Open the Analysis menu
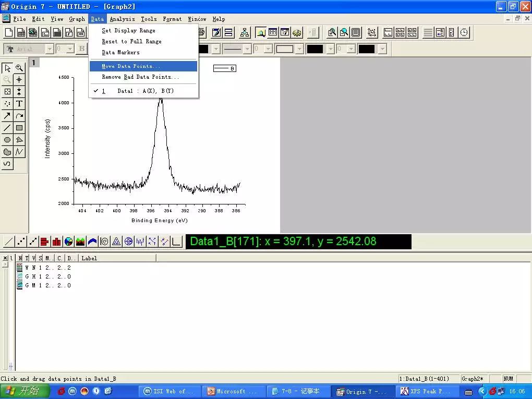 click(x=122, y=19)
